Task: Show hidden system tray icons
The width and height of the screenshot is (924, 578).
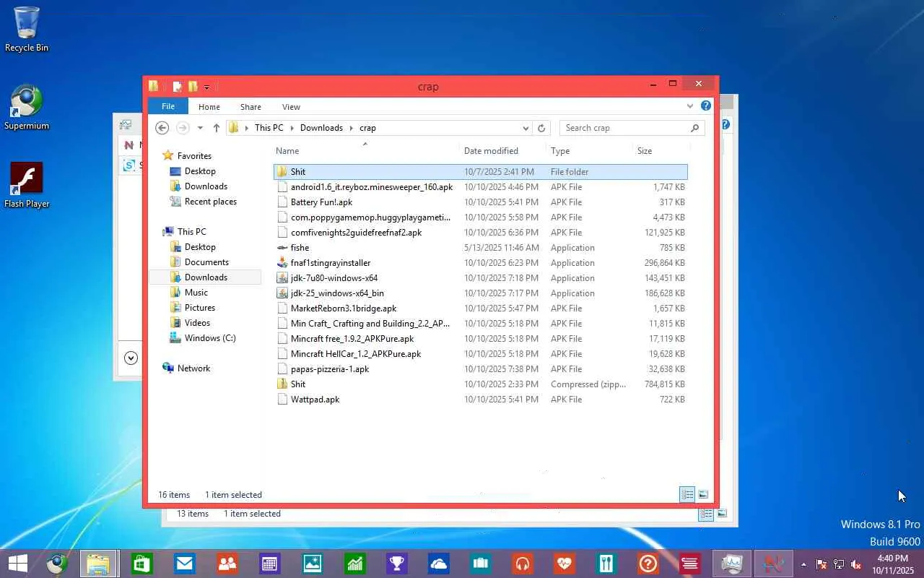Action: pyautogui.click(x=803, y=564)
